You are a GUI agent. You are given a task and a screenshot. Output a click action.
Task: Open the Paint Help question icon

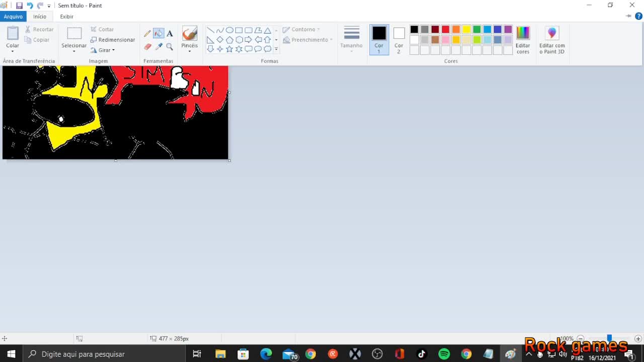point(638,16)
